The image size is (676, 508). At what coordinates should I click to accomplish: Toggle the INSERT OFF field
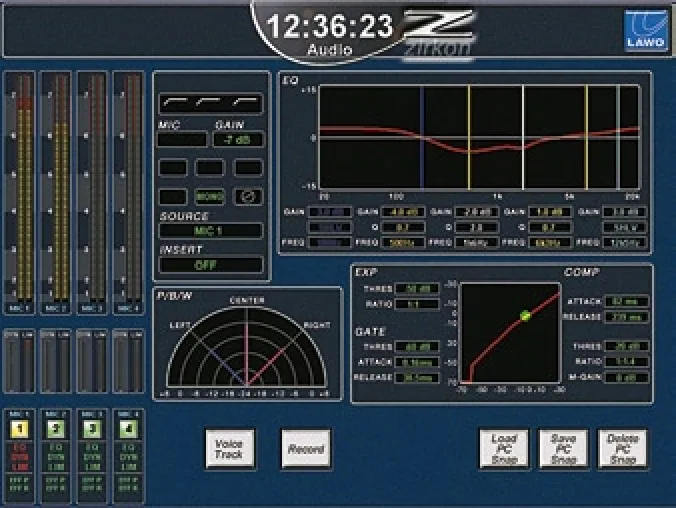(x=211, y=265)
